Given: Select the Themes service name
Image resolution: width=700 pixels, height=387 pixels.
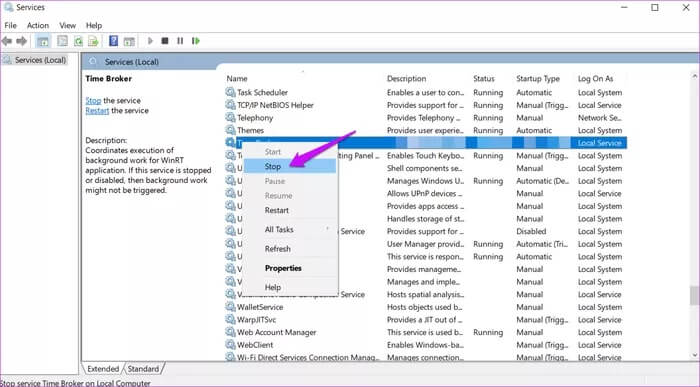Looking at the screenshot, I should point(250,130).
